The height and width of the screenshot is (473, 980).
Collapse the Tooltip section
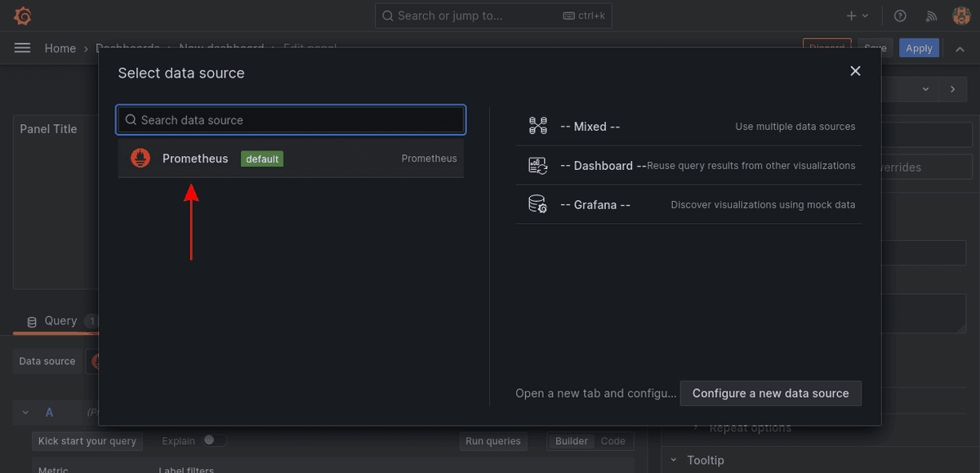tap(675, 461)
